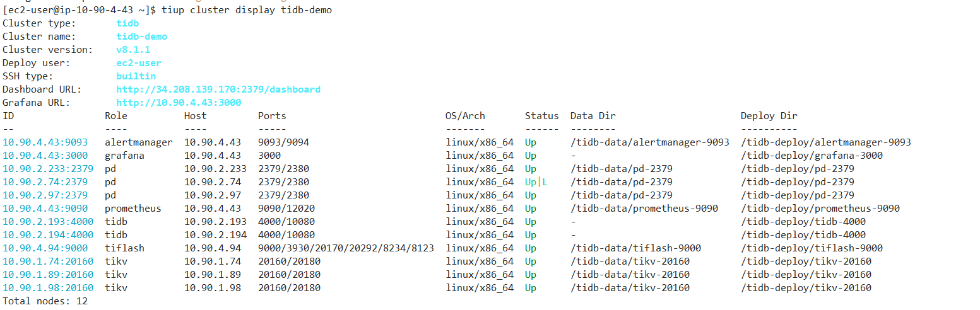
Task: Click the SSH type value builtin
Action: 136,76
